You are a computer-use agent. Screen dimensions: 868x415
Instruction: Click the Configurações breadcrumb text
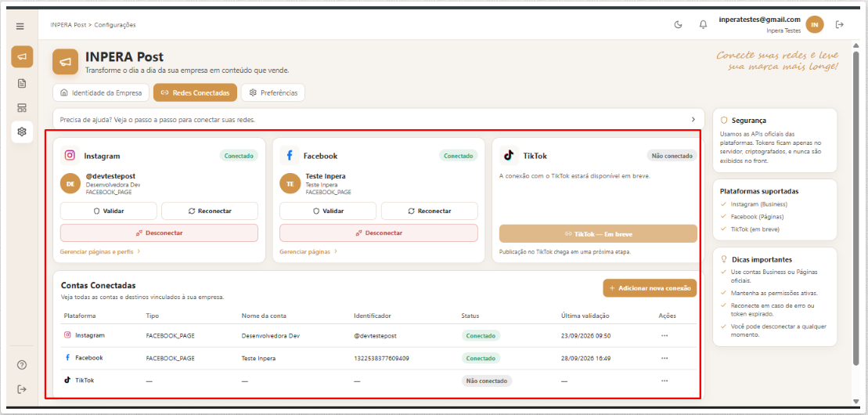click(x=114, y=25)
